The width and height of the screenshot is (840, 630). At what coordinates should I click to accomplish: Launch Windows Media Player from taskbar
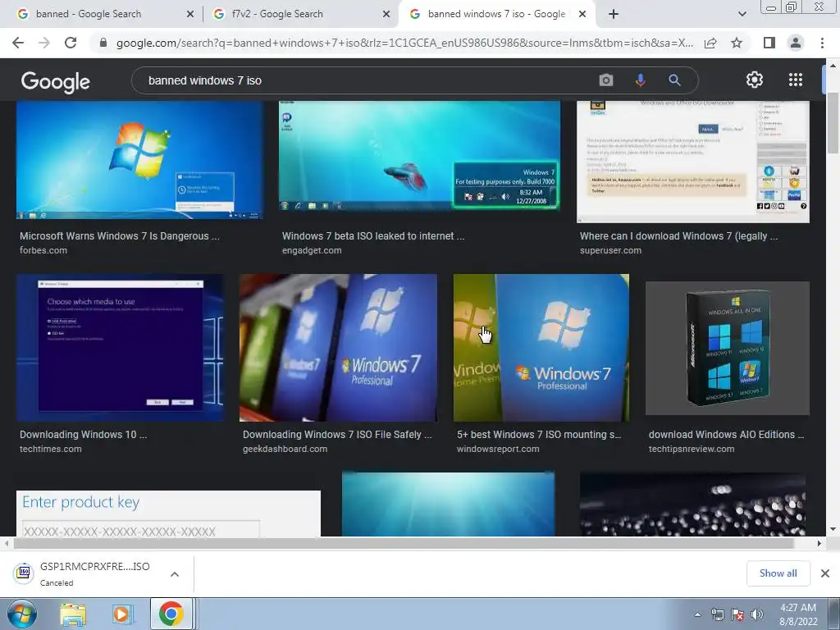click(121, 614)
